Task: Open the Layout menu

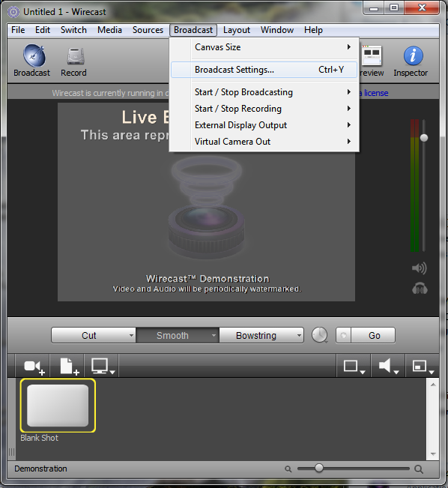Action: (237, 30)
